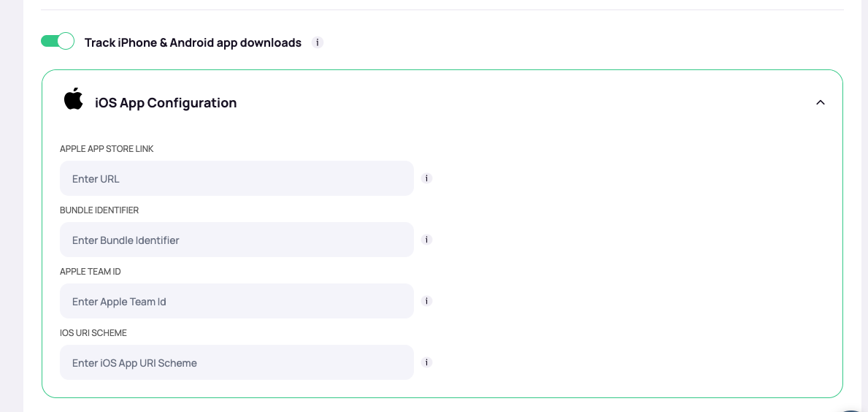Viewport: 868px width, 412px height.
Task: Open info icon for iOS URI Scheme
Action: click(x=427, y=362)
